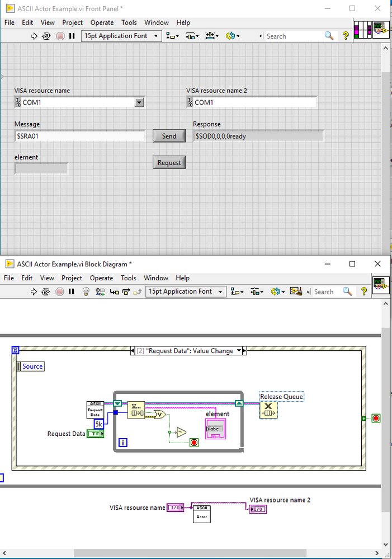Select the ASCII Actor subVI
This screenshot has height=559, width=392.
point(202,514)
